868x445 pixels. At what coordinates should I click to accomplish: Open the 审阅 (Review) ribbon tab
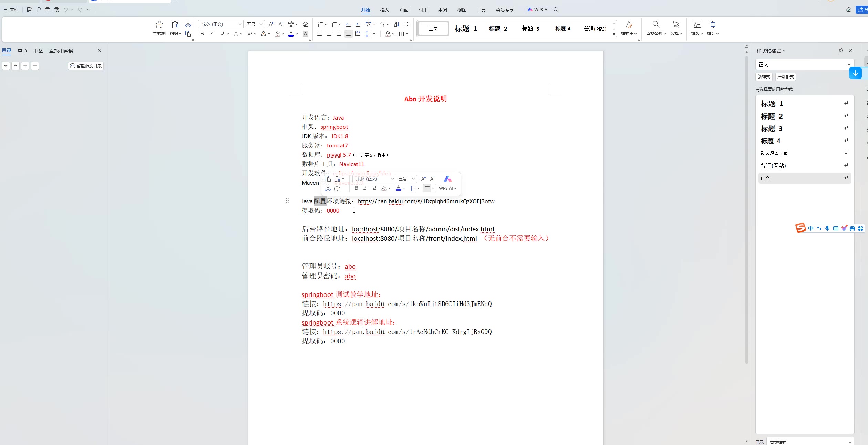point(442,10)
